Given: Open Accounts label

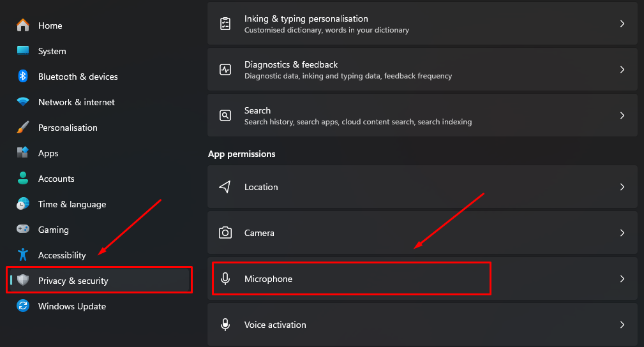Looking at the screenshot, I should coord(56,179).
